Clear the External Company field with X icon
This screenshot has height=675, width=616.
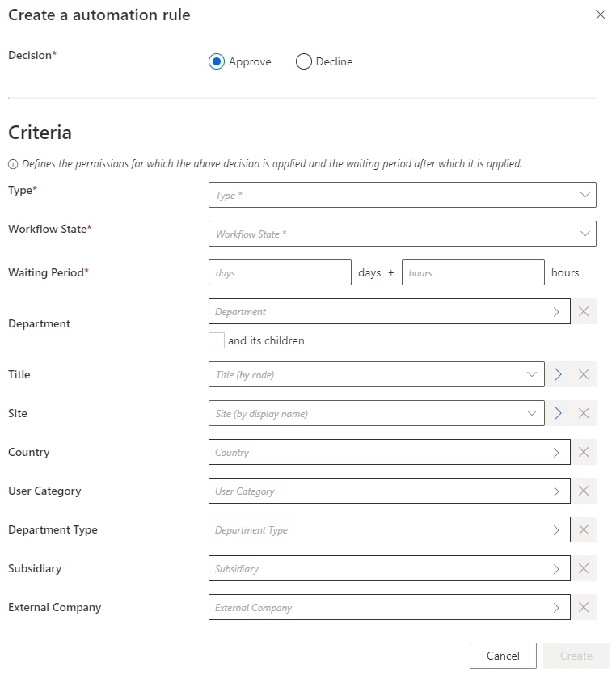click(584, 607)
